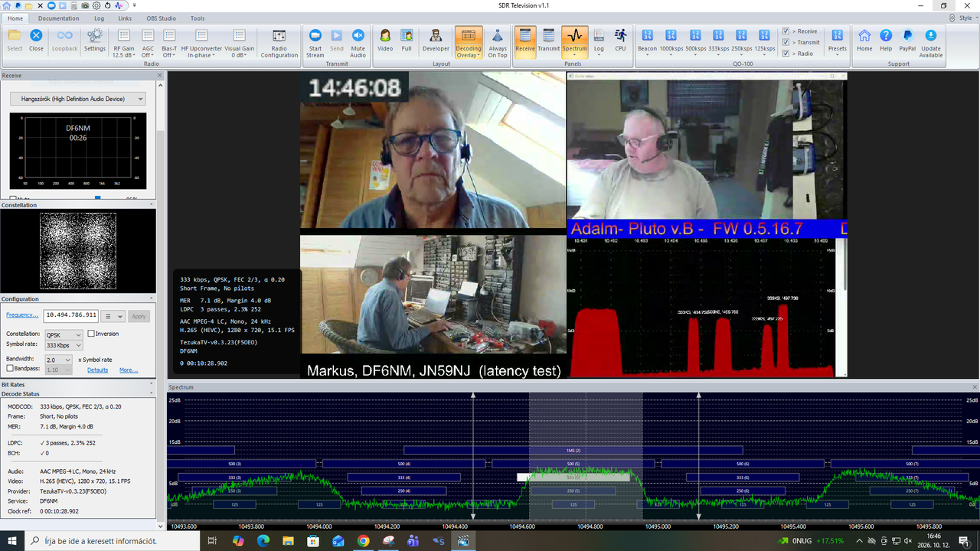
Task: Click the Mute Audio icon
Action: 358,41
